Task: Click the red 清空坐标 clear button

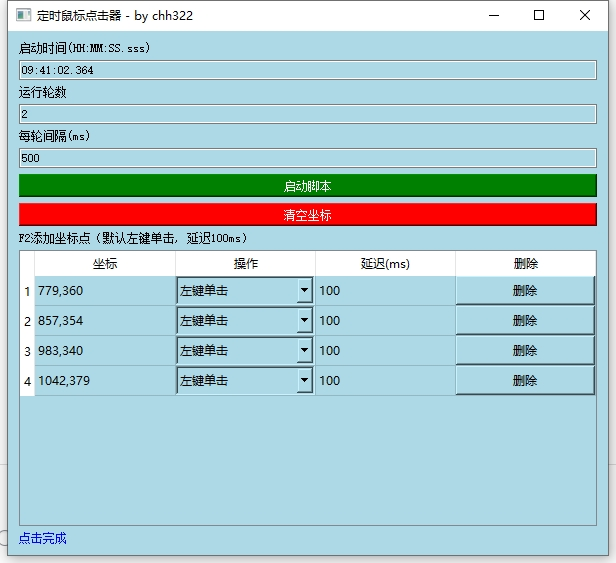Action: [x=307, y=215]
